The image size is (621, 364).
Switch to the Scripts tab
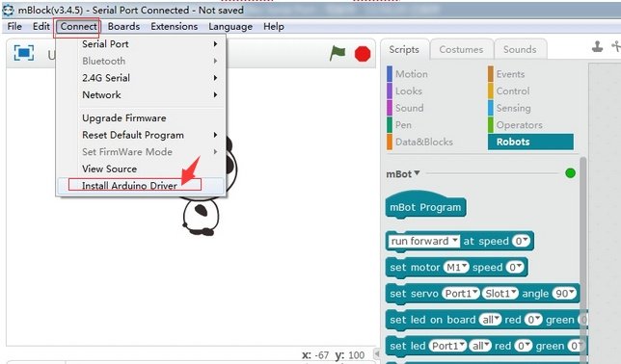404,49
